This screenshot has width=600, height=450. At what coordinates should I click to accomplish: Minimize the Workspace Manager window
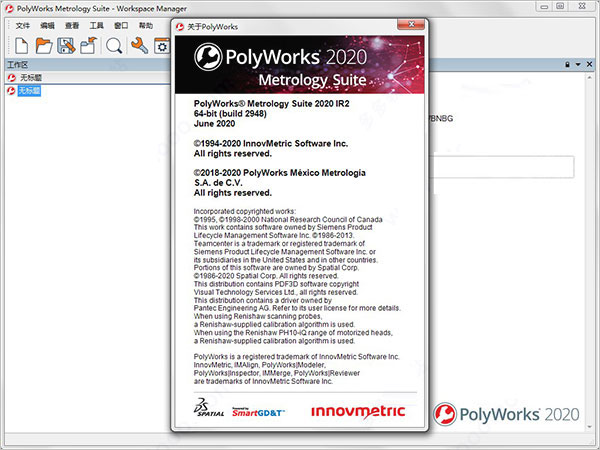[544, 7]
